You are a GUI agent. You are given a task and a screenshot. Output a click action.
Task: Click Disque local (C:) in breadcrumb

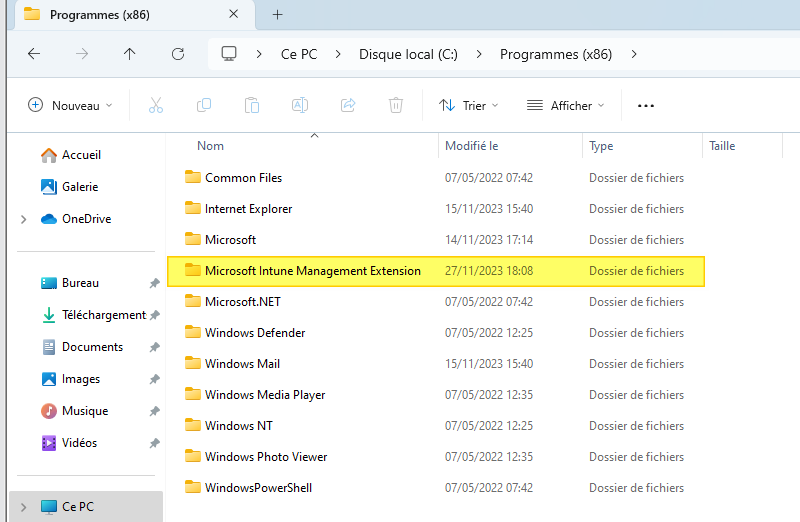coord(408,54)
